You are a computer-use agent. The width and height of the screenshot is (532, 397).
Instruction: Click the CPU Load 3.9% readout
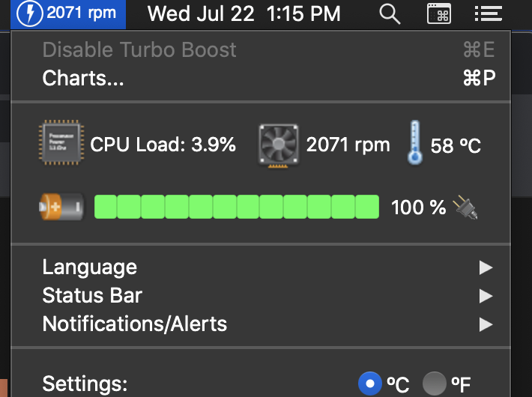163,145
